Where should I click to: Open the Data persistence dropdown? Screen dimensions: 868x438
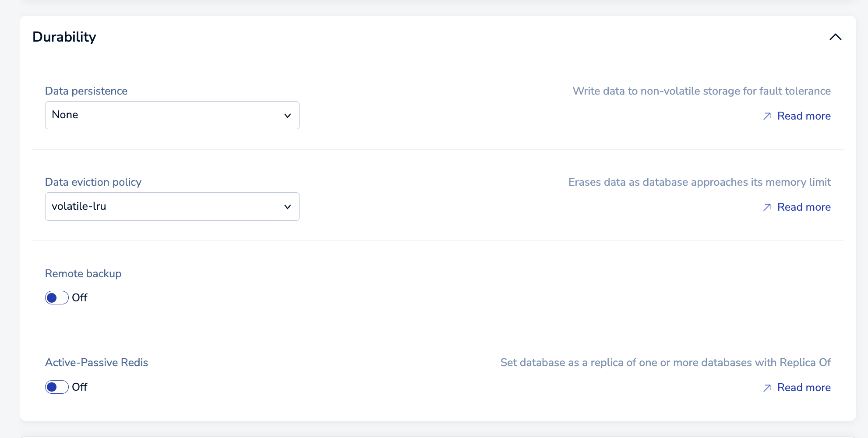(x=172, y=115)
